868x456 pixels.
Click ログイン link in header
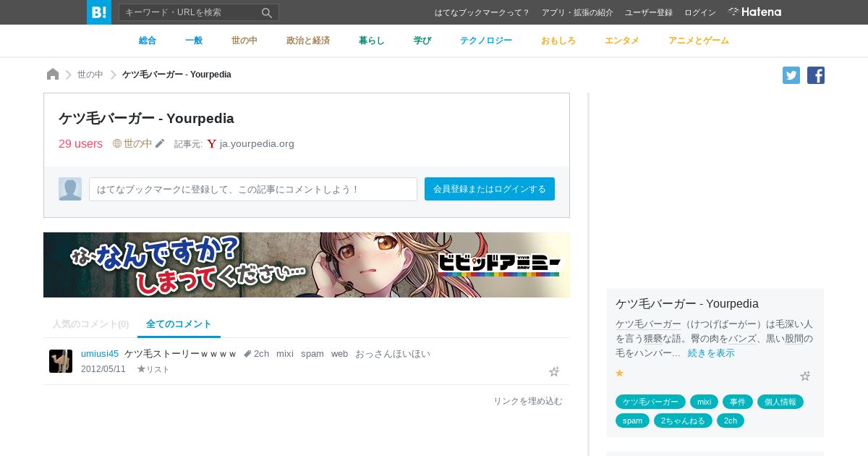(x=700, y=12)
